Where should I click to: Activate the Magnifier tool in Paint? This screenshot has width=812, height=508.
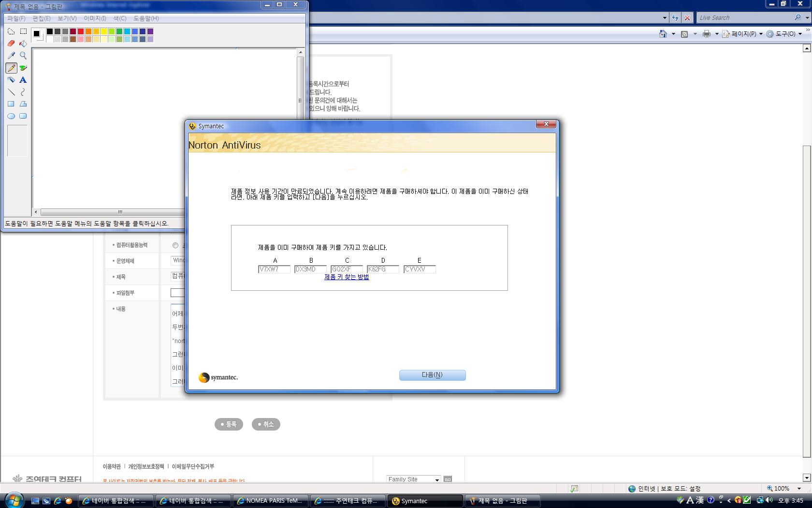[x=23, y=56]
